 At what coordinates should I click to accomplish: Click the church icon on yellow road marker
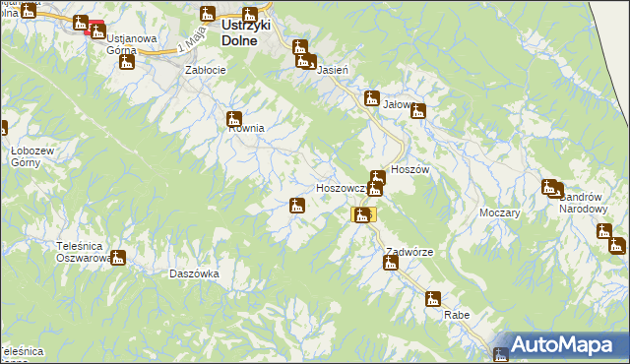pyautogui.click(x=362, y=215)
